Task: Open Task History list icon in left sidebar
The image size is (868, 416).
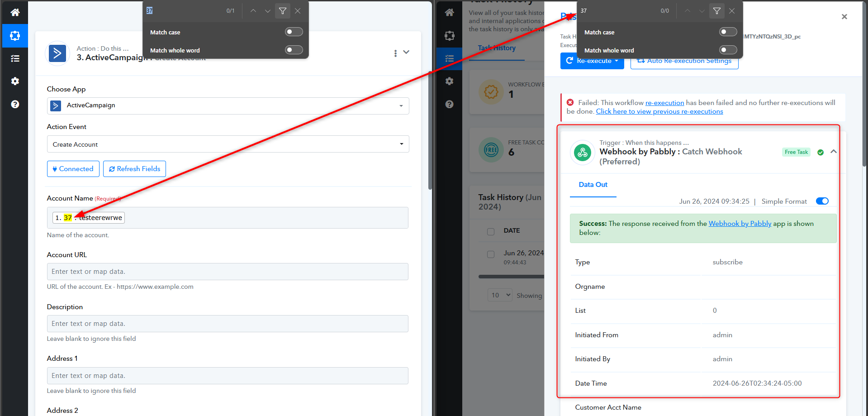Action: click(15, 58)
